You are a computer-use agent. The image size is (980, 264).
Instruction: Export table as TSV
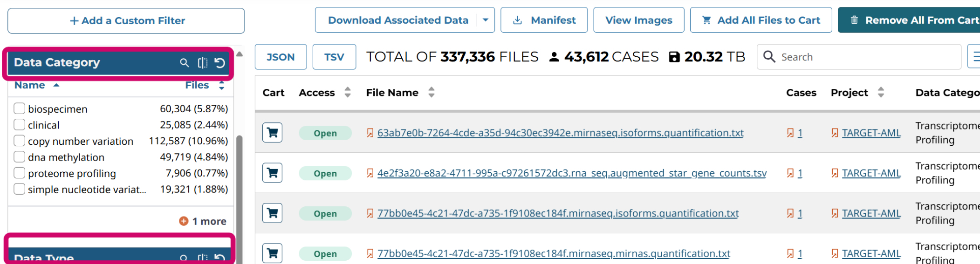coord(334,57)
